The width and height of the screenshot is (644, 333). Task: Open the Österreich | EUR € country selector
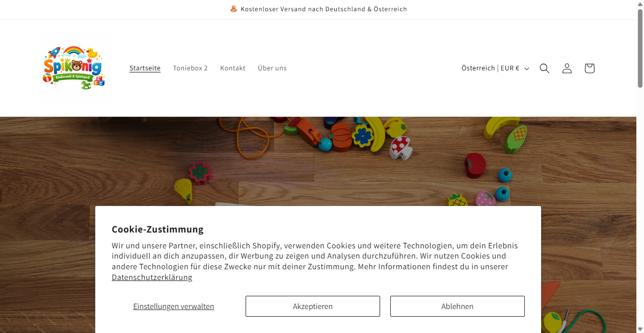pos(491,68)
